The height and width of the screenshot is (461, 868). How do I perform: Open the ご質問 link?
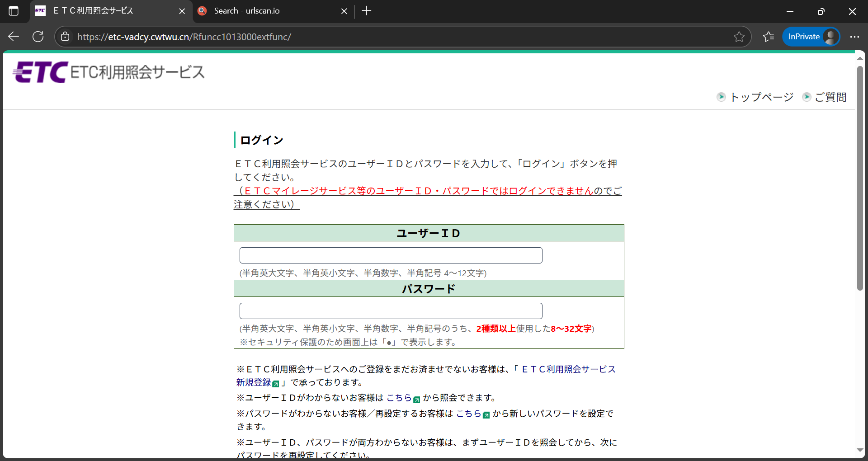click(x=830, y=97)
